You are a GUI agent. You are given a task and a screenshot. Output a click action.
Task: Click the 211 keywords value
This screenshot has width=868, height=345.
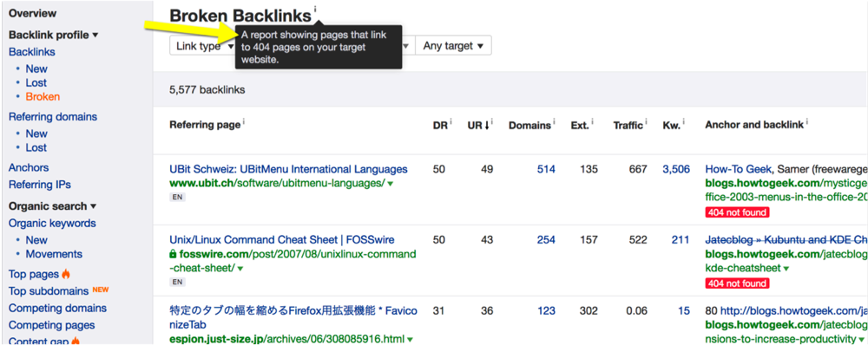681,240
